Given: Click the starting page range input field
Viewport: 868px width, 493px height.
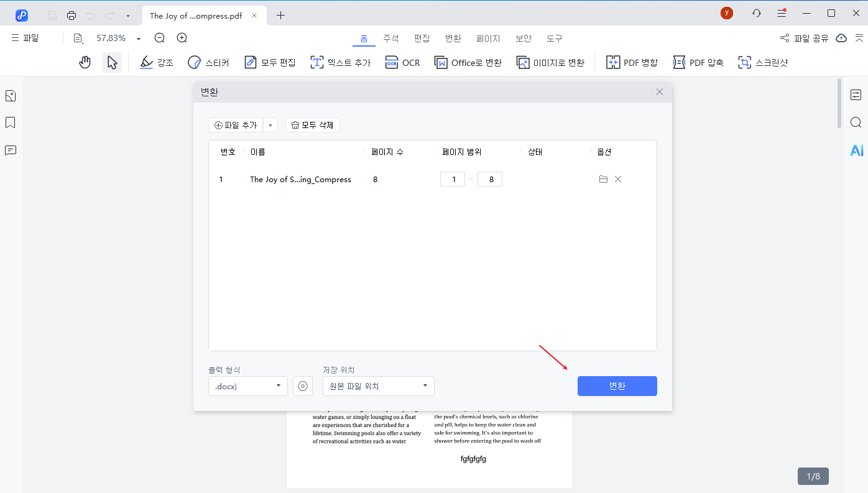Looking at the screenshot, I should point(453,178).
